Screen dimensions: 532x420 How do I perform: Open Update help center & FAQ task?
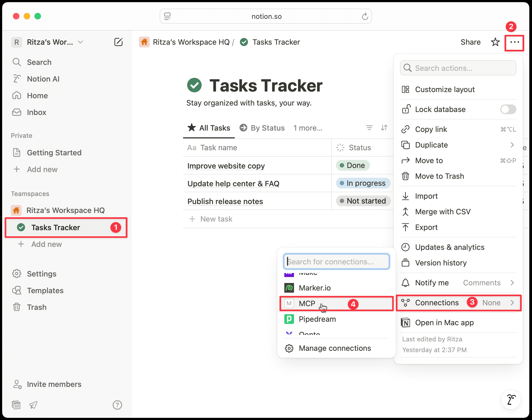tap(233, 184)
